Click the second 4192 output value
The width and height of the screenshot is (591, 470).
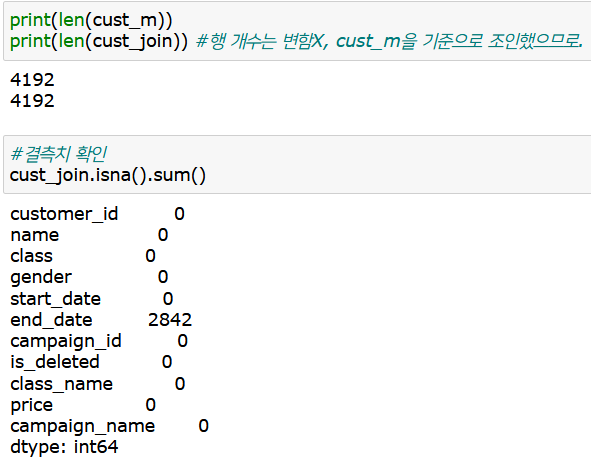click(32, 101)
